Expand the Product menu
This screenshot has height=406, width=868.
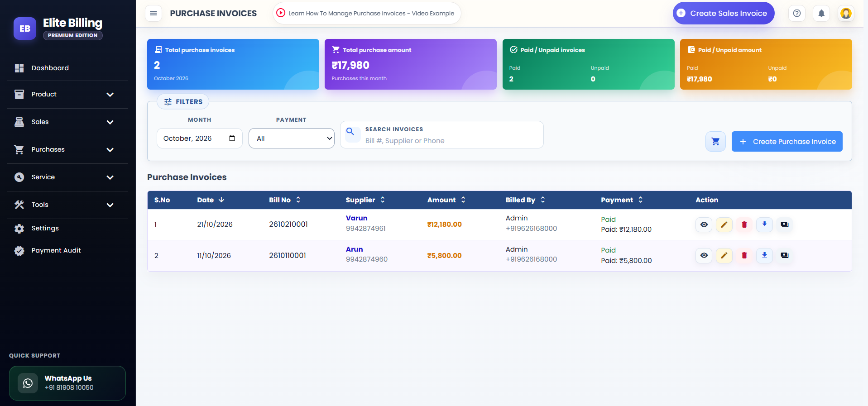coord(67,94)
